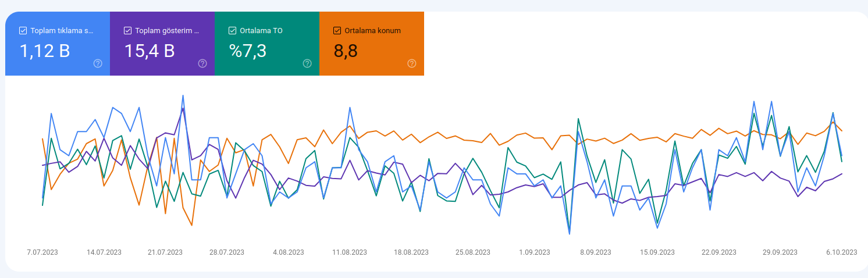Click the 22.09.2023 date on the axis
The width and height of the screenshot is (868, 278).
tap(719, 252)
